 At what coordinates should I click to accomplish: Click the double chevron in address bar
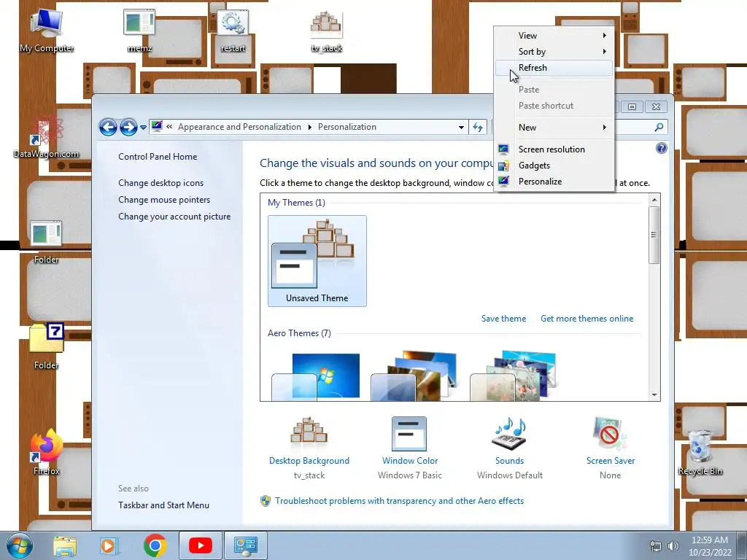click(x=169, y=127)
